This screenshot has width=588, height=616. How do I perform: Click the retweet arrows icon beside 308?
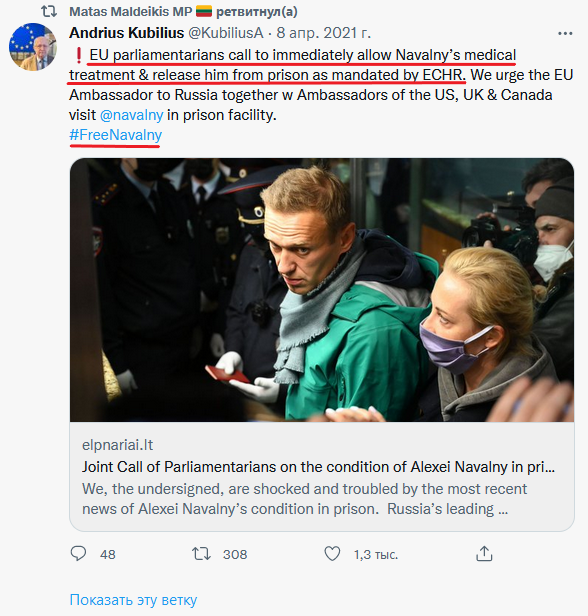click(x=201, y=554)
